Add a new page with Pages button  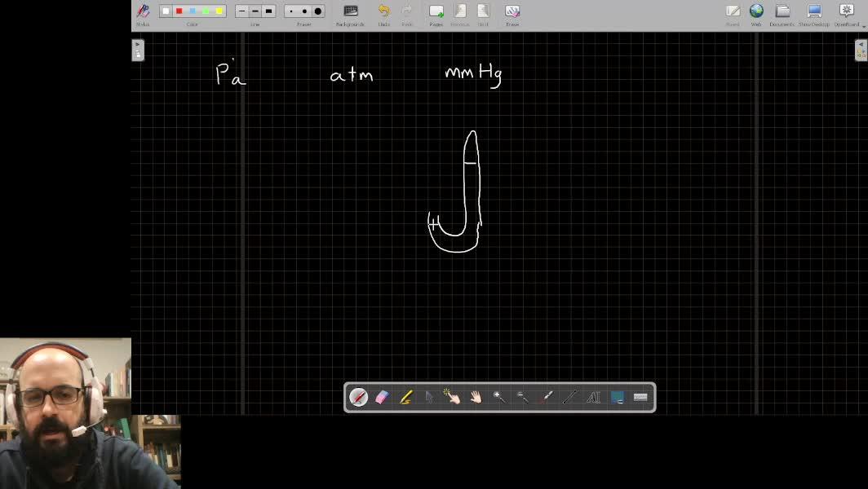[x=436, y=12]
